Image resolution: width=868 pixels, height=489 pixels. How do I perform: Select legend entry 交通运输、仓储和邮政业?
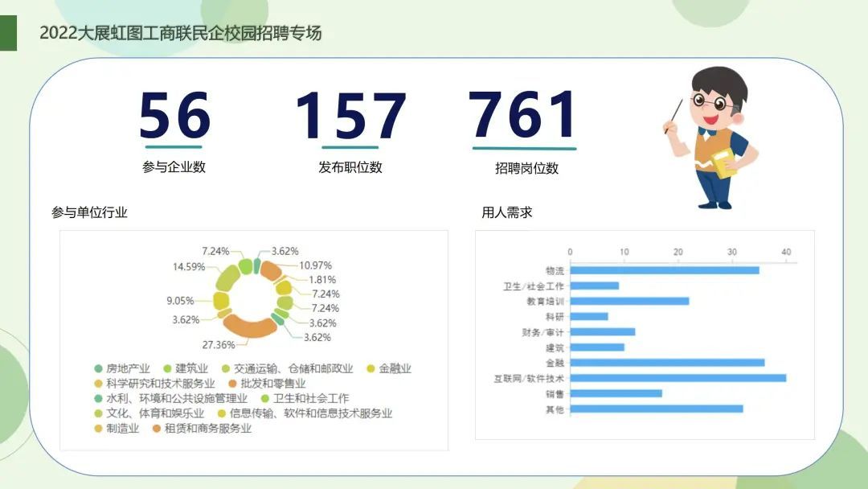coord(287,368)
